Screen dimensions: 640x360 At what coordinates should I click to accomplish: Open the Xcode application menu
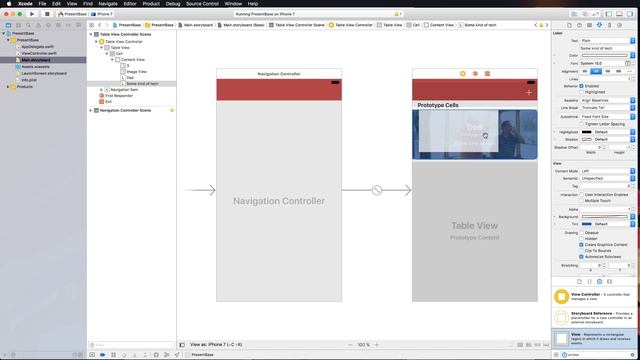pos(25,4)
